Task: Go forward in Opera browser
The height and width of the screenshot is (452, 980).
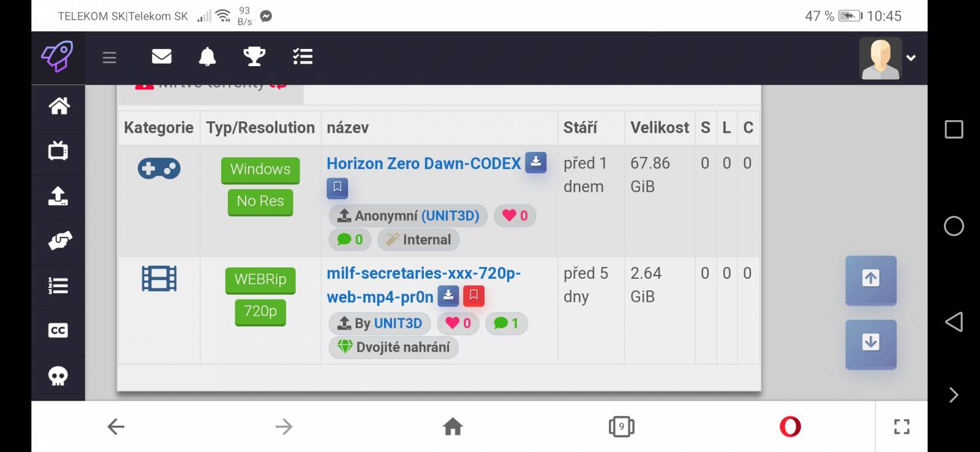Action: [x=284, y=427]
